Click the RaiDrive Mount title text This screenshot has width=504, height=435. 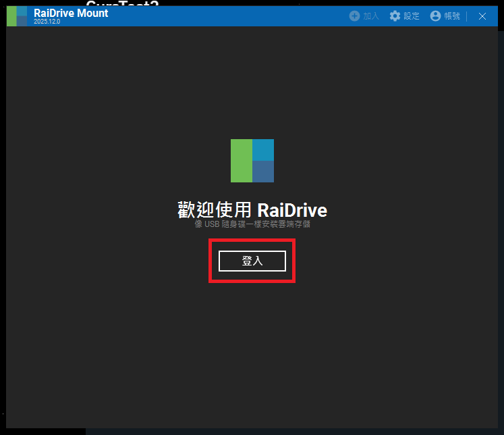71,13
